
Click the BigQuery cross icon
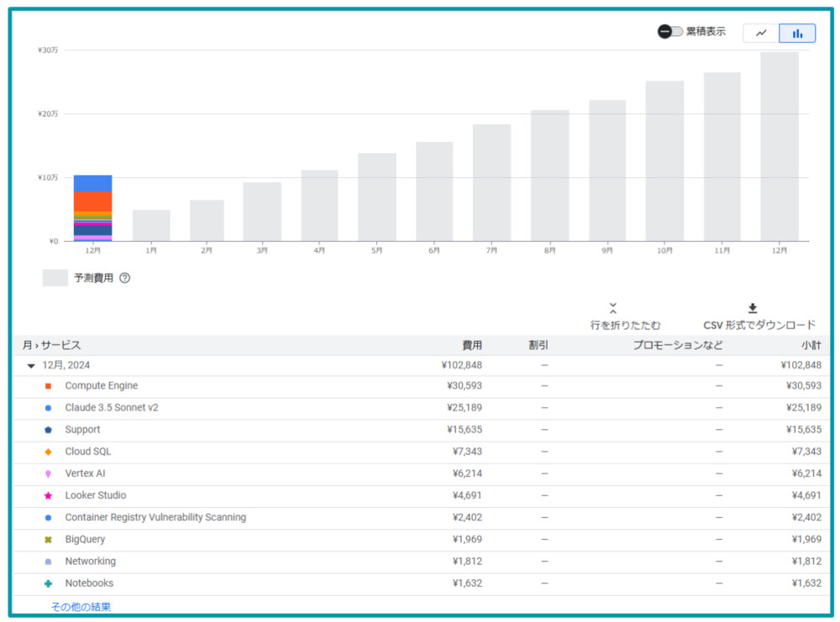pos(48,540)
